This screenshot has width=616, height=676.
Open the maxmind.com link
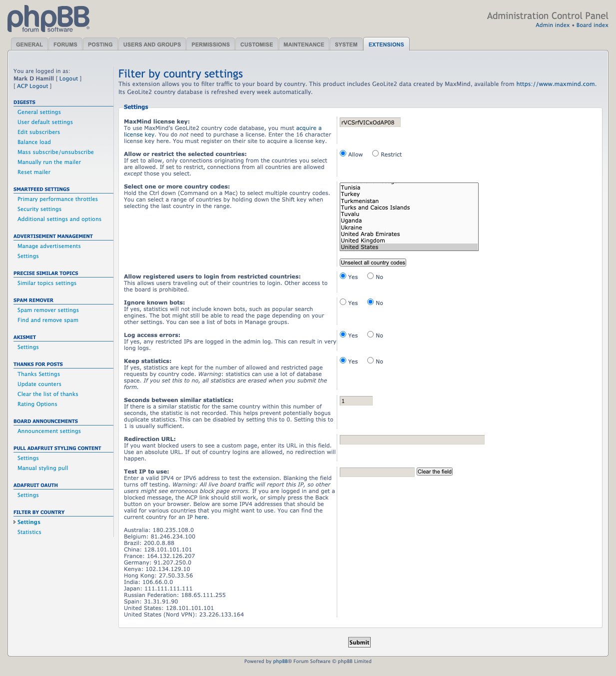point(556,84)
